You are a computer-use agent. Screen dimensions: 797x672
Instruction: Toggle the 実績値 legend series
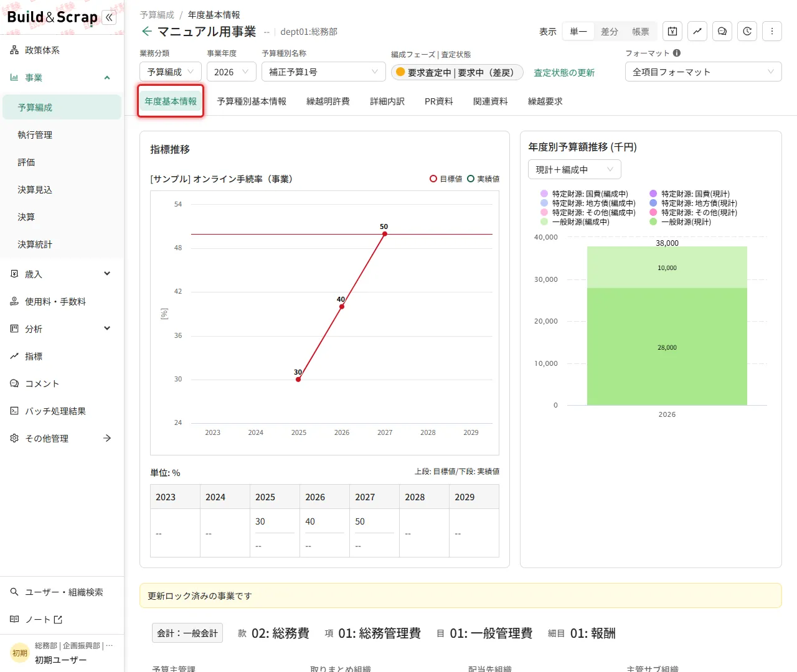coord(483,179)
